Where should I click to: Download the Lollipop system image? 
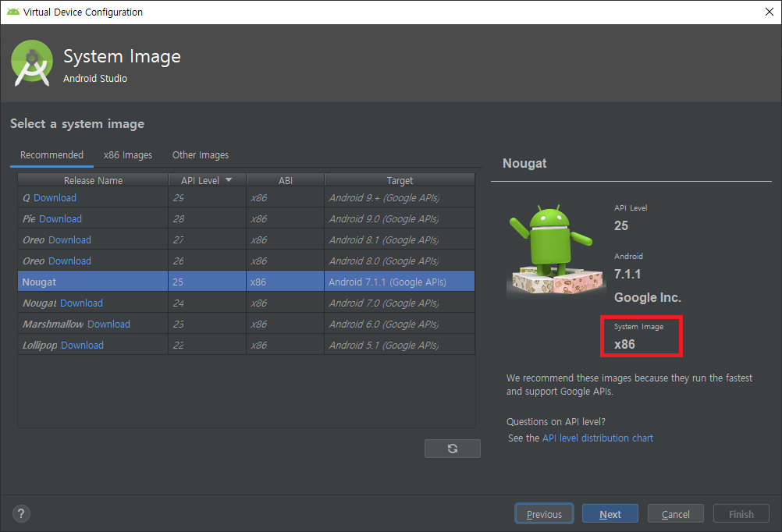coord(82,345)
